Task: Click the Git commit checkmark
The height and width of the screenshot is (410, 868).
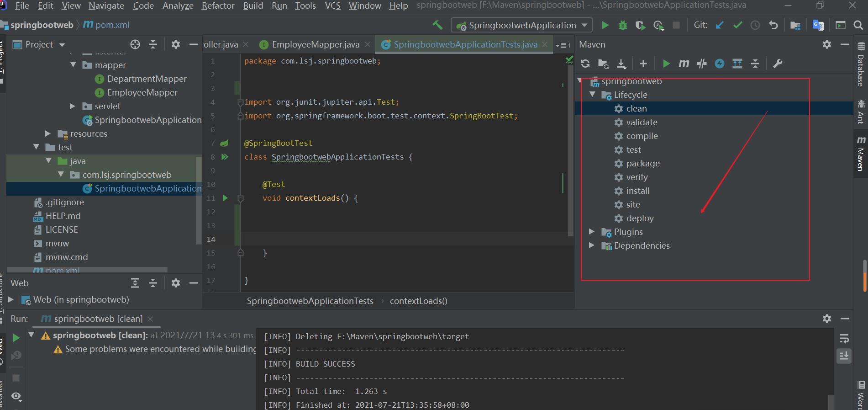Action: [x=737, y=25]
